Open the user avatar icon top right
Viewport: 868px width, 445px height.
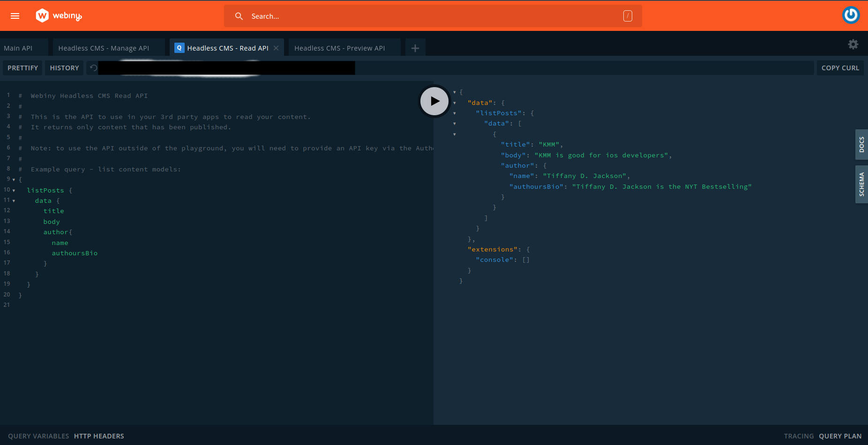click(851, 15)
